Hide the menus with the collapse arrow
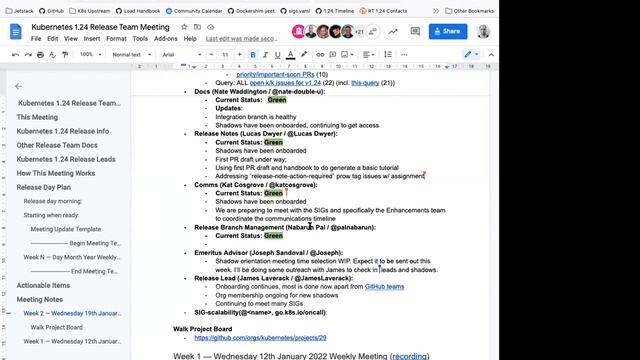Screen dimensions: 640x360 coord(491,55)
